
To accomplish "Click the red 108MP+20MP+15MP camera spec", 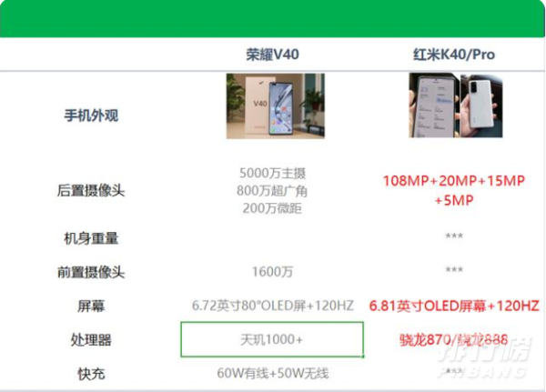I will 454,181.
